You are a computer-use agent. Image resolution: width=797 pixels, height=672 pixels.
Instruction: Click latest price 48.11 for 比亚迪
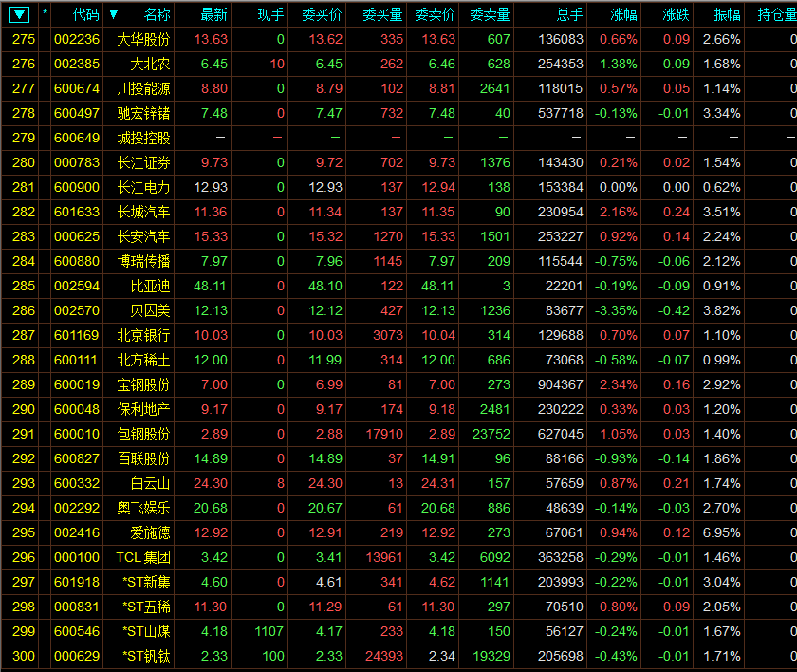coord(210,287)
